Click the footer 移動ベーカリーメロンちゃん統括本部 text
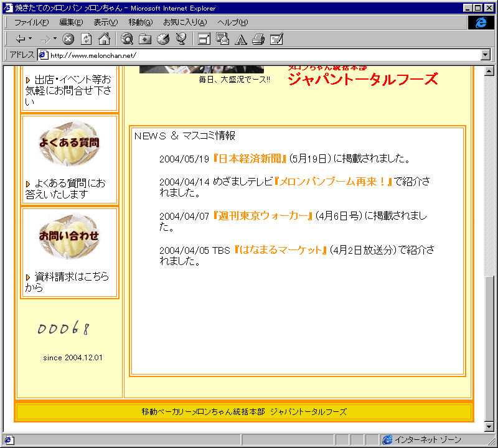Viewport: 498px width, 448px height. [204, 411]
